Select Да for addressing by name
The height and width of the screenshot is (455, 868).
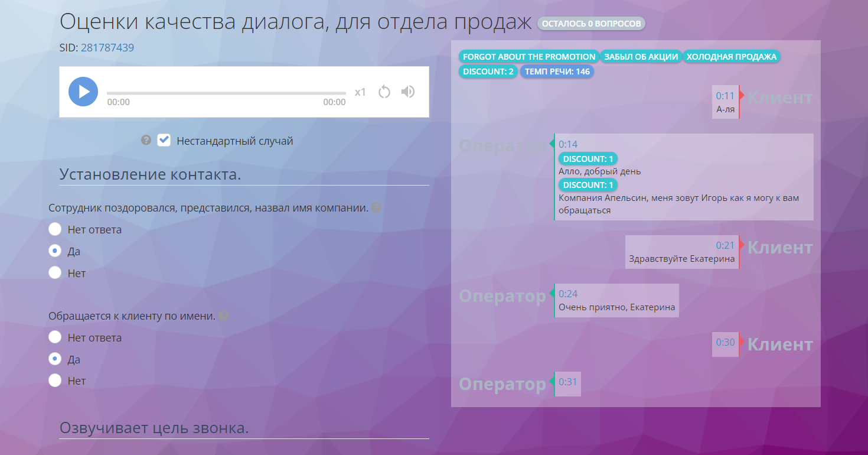[x=55, y=359]
